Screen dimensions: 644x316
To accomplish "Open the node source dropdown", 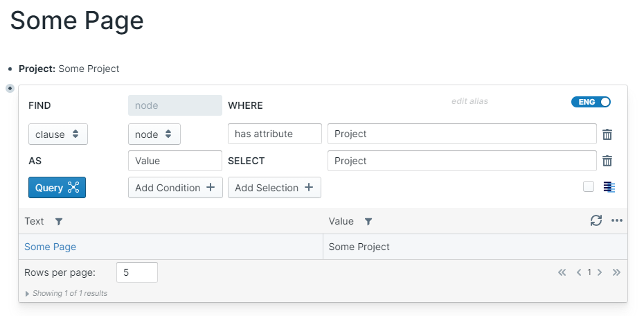I will 154,134.
